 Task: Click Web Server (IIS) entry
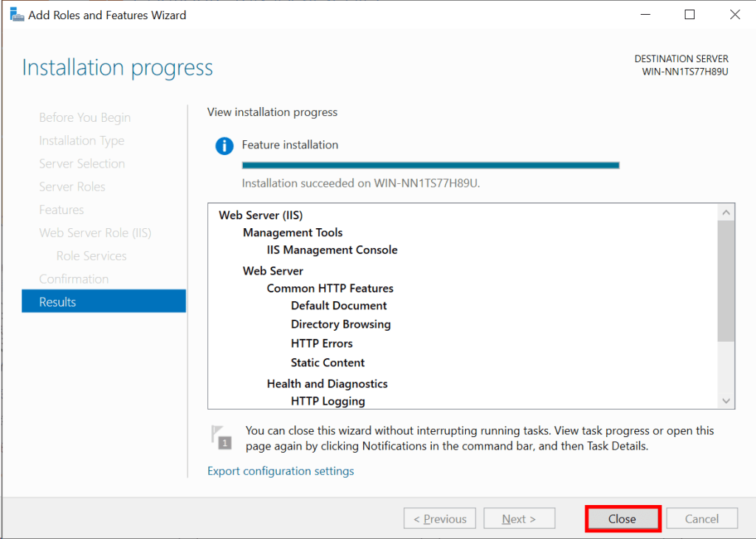pyautogui.click(x=261, y=215)
